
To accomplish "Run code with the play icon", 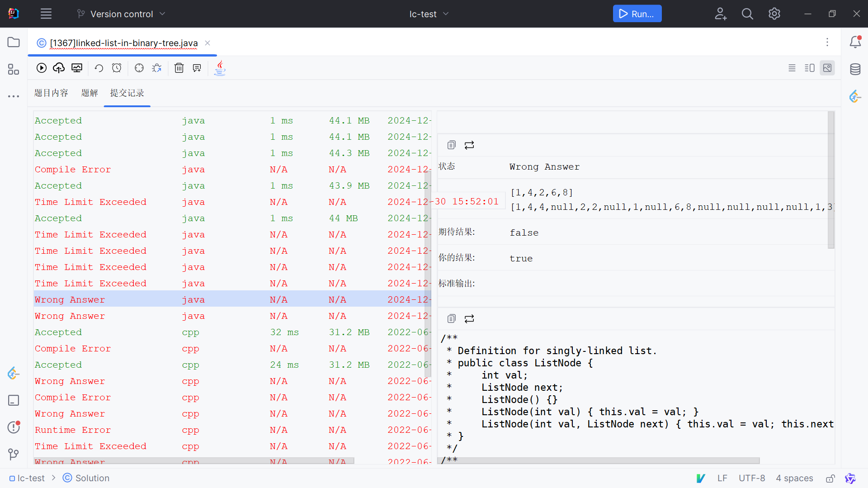I will coord(42,68).
